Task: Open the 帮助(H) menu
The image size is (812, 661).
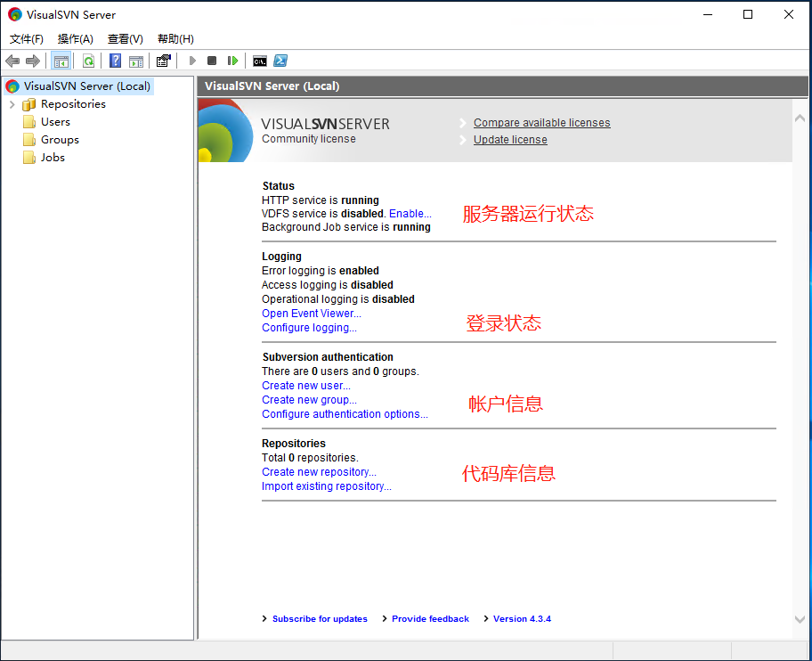Action: coord(175,39)
